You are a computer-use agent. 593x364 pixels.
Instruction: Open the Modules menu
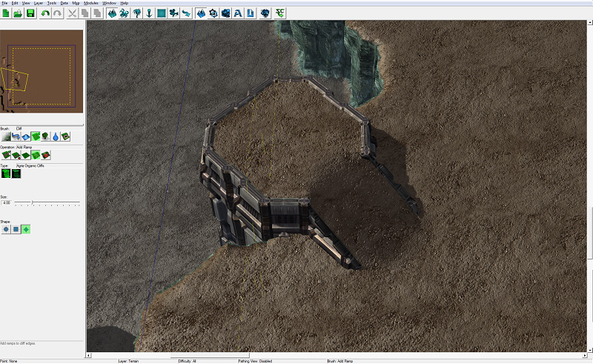91,3
